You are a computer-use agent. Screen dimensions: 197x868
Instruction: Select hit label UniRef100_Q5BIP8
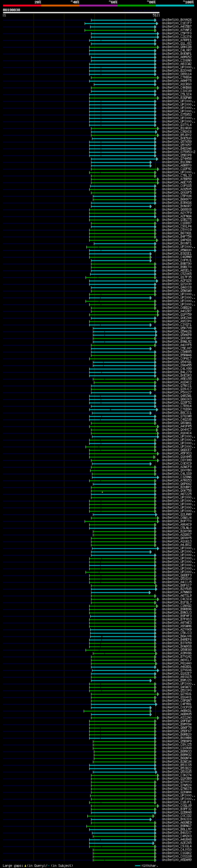[176, 155]
